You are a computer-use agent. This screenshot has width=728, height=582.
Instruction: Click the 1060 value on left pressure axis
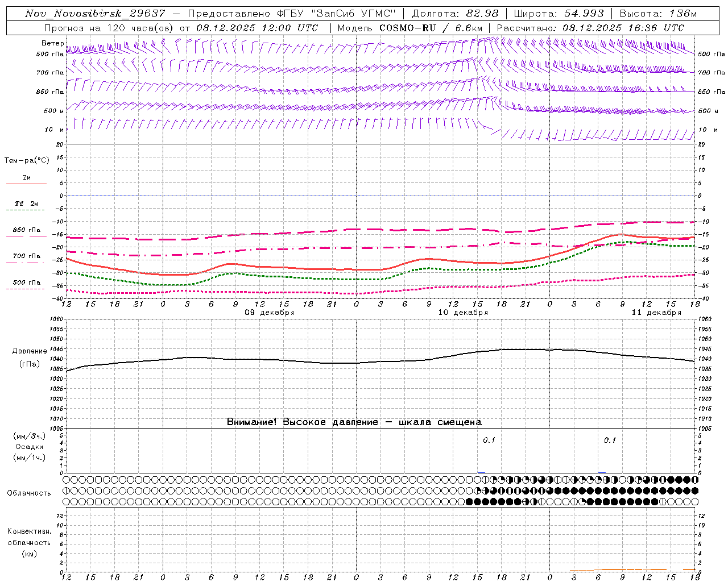pyautogui.click(x=57, y=319)
